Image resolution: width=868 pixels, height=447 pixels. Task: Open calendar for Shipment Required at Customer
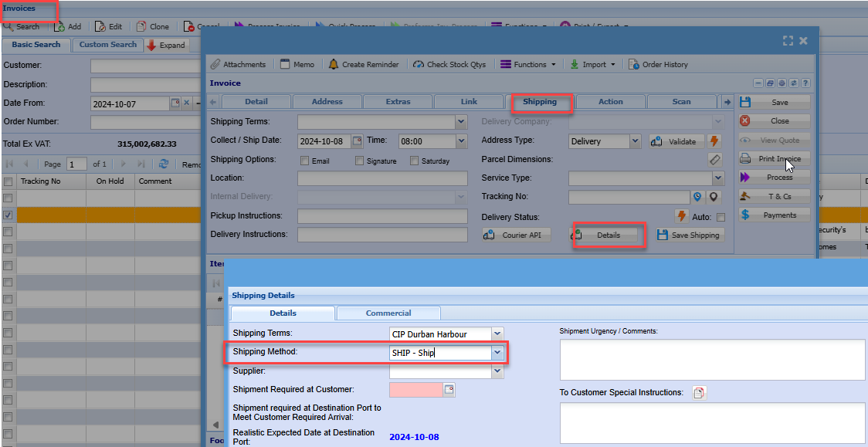(449, 390)
